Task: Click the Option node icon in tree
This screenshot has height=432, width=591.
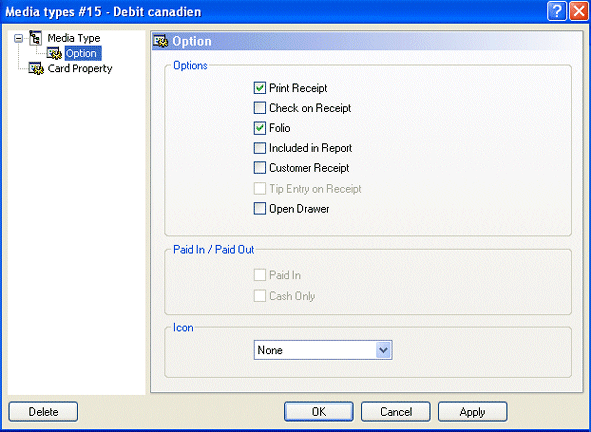Action: (x=54, y=53)
